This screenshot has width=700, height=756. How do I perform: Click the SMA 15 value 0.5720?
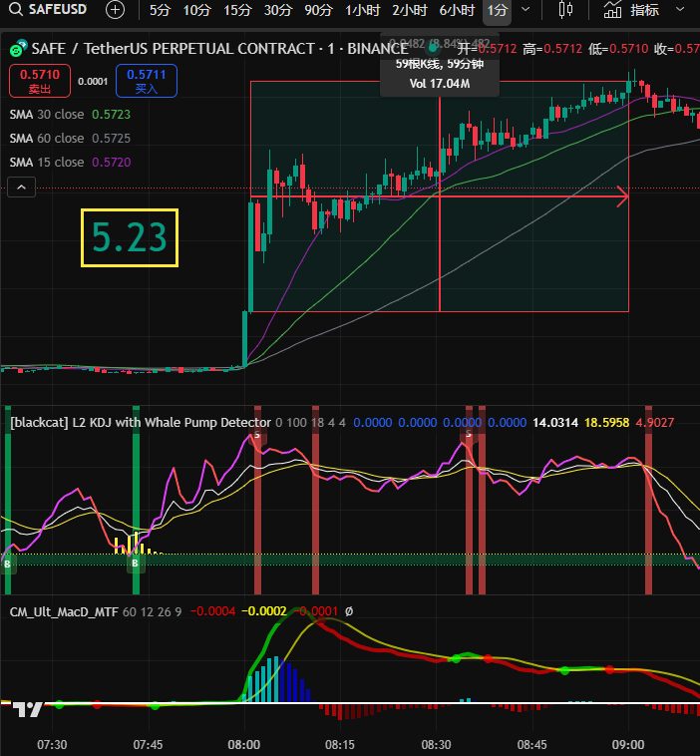click(x=111, y=163)
